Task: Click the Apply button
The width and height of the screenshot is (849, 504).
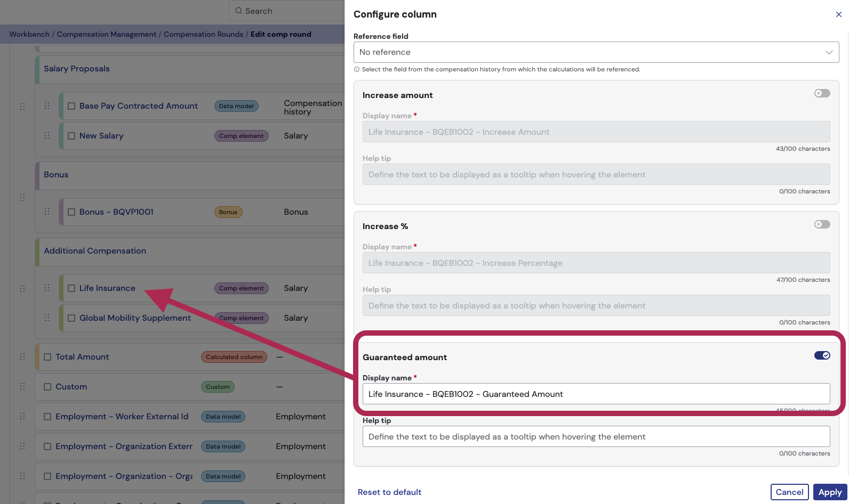Action: pyautogui.click(x=830, y=492)
